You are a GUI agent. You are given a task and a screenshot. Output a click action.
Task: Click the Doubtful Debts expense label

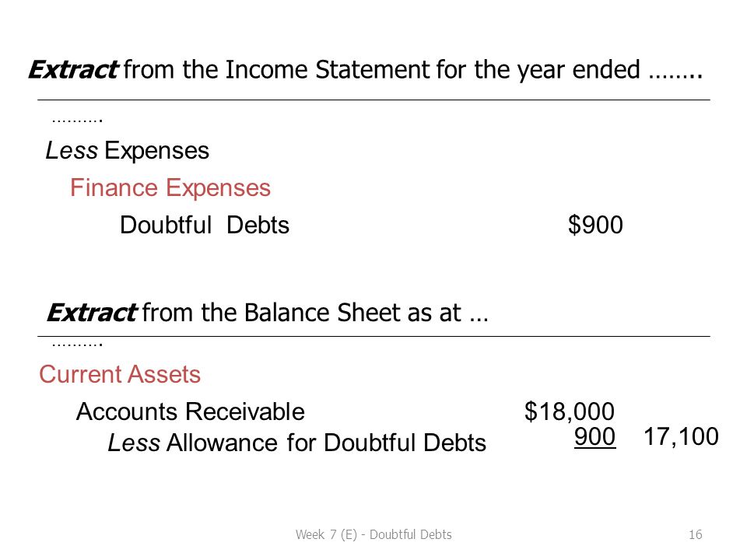coord(205,225)
